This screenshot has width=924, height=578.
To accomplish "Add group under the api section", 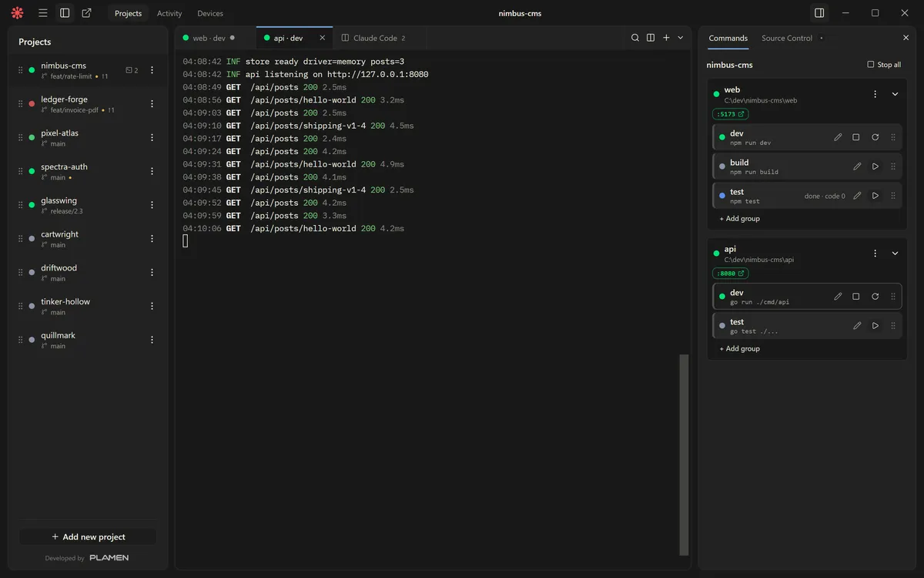I will pyautogui.click(x=740, y=349).
